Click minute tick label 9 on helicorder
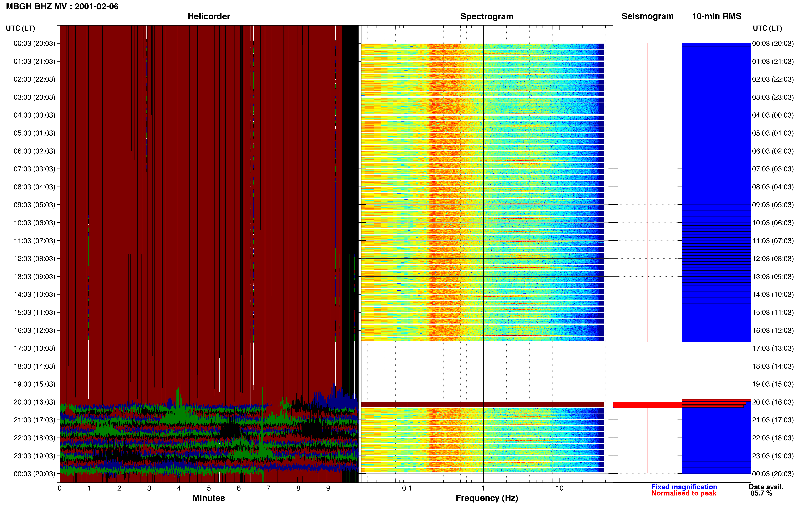 pos(328,488)
